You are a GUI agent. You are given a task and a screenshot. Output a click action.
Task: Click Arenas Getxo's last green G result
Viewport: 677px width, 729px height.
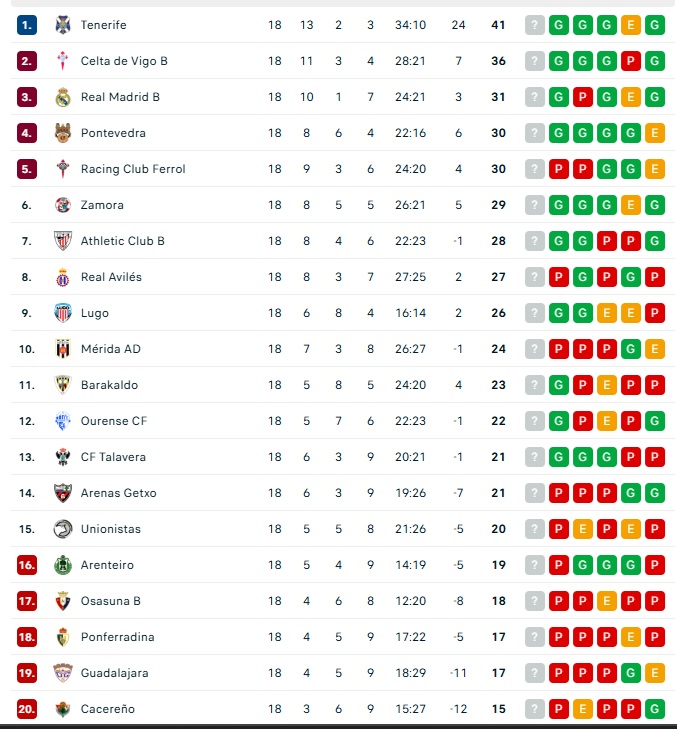click(655, 493)
